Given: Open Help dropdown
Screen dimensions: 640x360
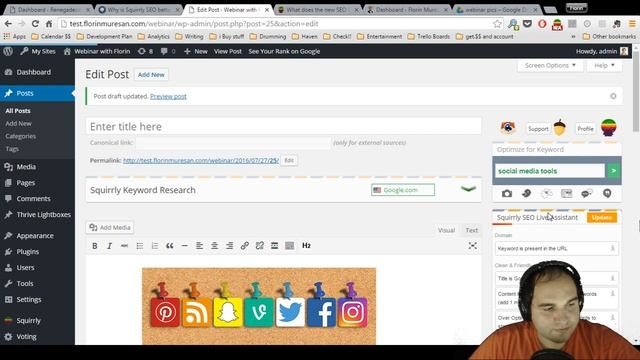Looking at the screenshot, I should (x=604, y=65).
